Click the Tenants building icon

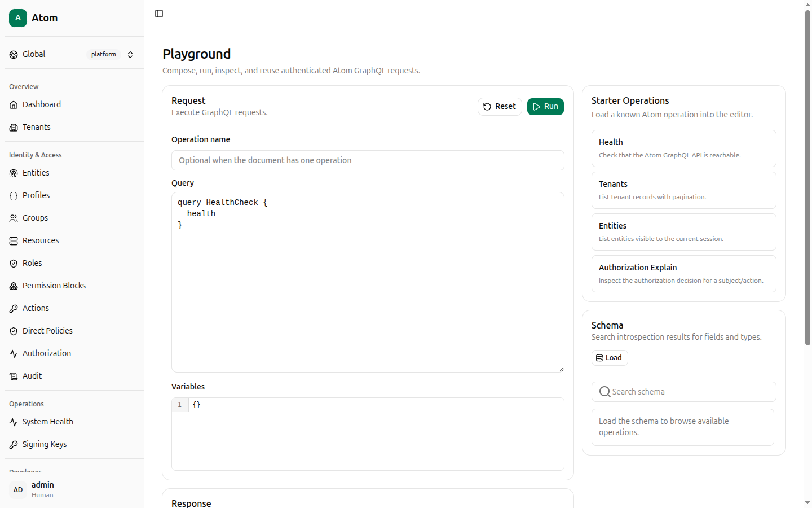coord(14,128)
